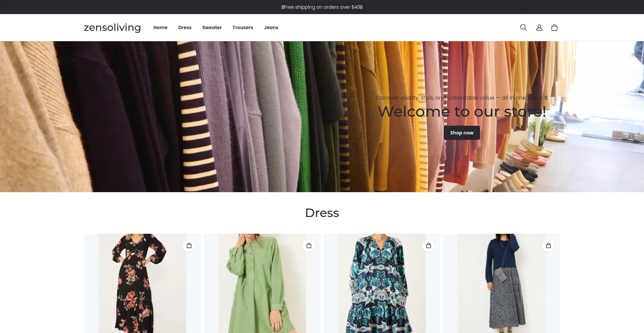
Task: Navigate to Jeans category
Action: [271, 27]
